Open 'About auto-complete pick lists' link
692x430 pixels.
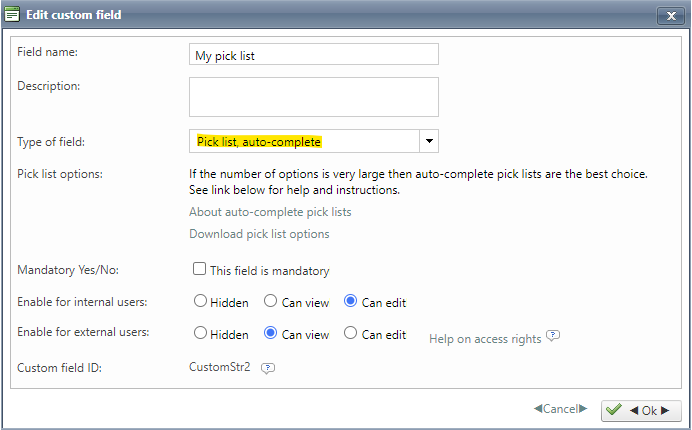coord(270,212)
